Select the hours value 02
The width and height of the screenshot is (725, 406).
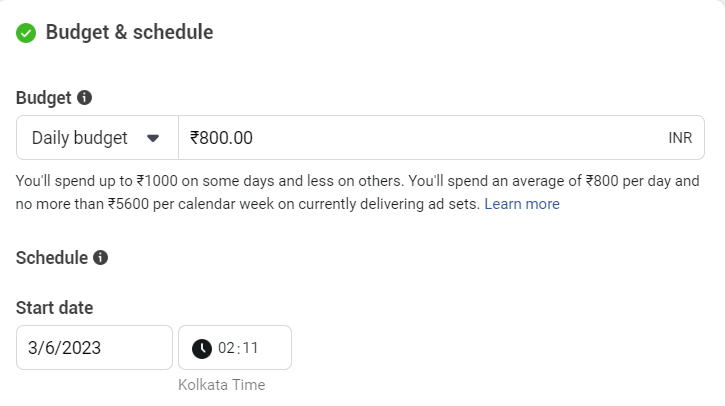click(x=226, y=348)
